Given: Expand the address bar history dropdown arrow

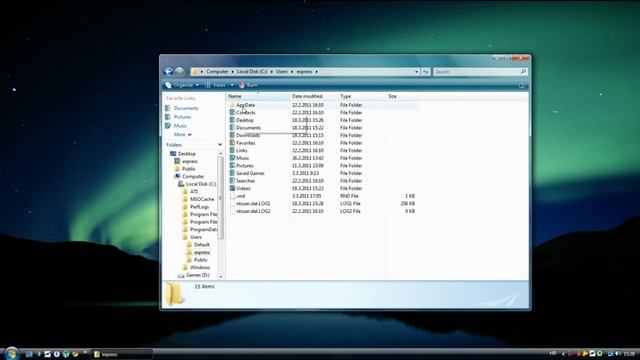Looking at the screenshot, I should coord(416,72).
